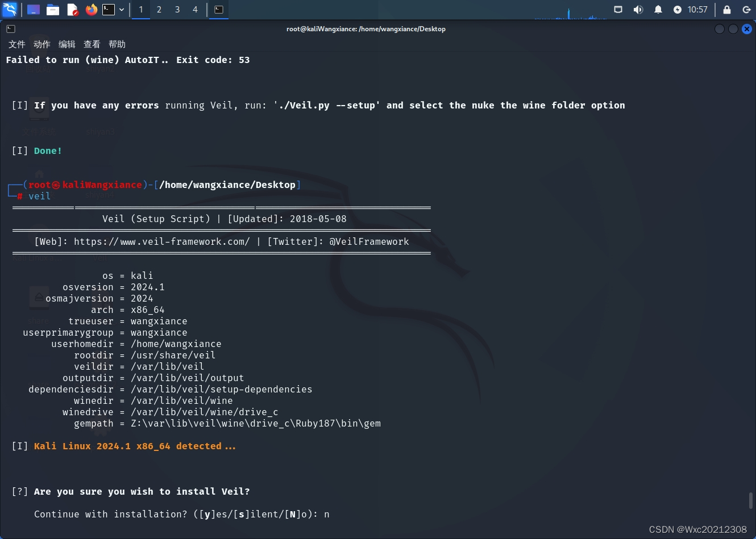Open the 文件 menu
756x539 pixels.
tap(17, 44)
